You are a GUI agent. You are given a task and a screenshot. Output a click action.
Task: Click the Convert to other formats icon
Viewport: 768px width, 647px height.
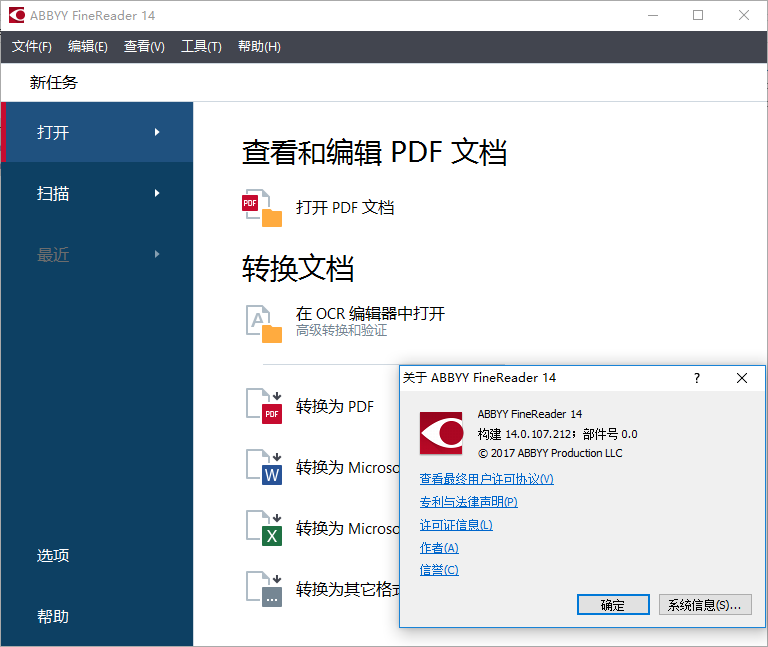click(x=264, y=589)
